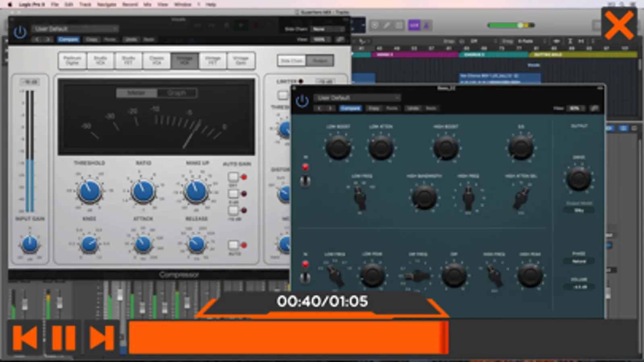Click Copy button in Vintage EQ header
Viewport: 644px width, 362px height.
coord(374,108)
